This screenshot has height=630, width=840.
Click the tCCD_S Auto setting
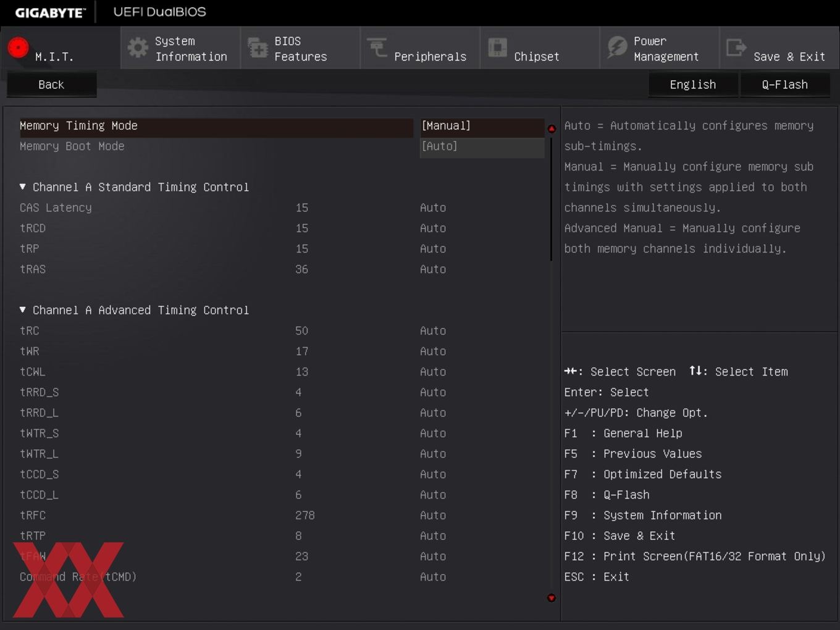[433, 474]
